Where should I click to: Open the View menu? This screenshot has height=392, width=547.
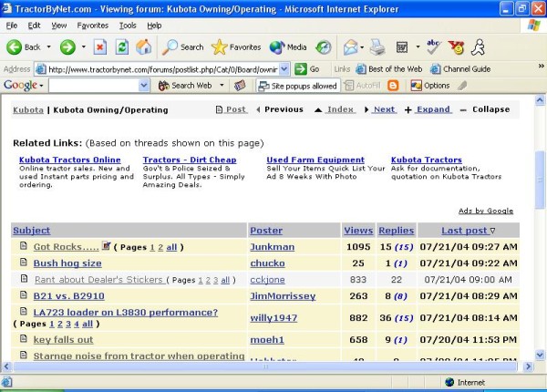coord(59,26)
